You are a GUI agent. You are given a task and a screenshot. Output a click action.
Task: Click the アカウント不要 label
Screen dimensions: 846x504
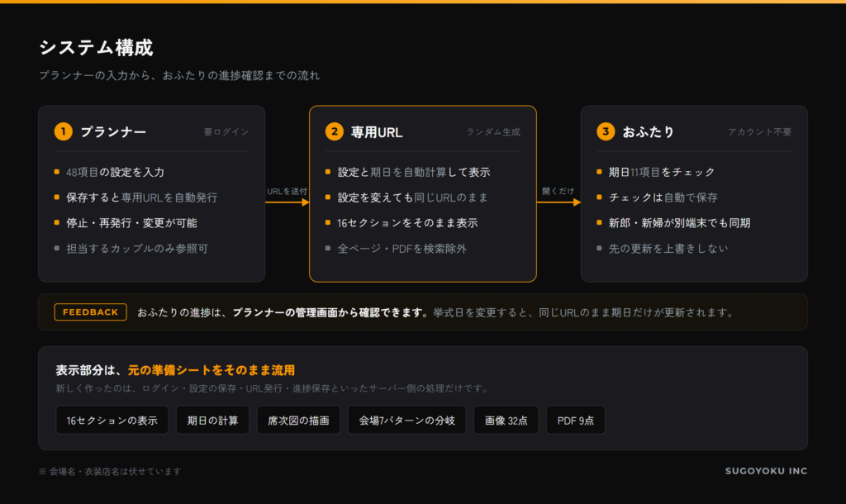coord(760,131)
